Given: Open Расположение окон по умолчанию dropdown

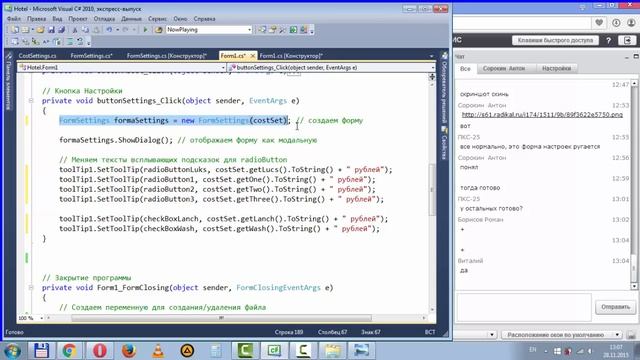Looking at the screenshot, I should pyautogui.click(x=562, y=335).
